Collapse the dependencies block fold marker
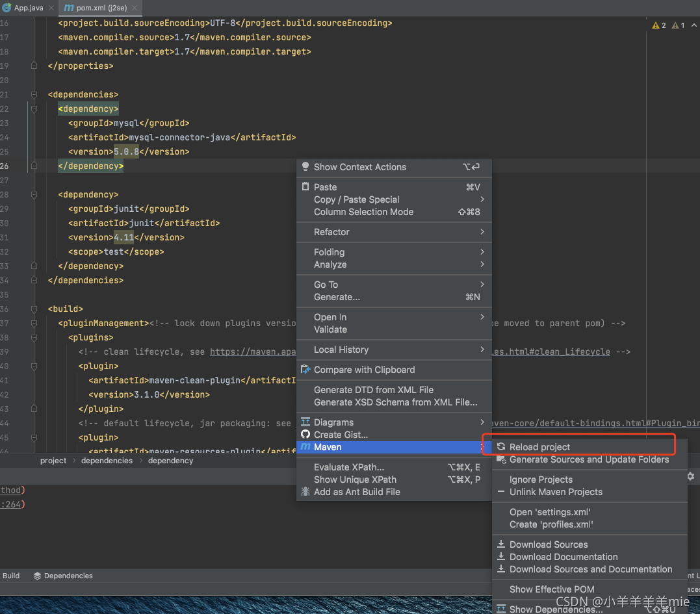The width and height of the screenshot is (700, 614). point(34,95)
